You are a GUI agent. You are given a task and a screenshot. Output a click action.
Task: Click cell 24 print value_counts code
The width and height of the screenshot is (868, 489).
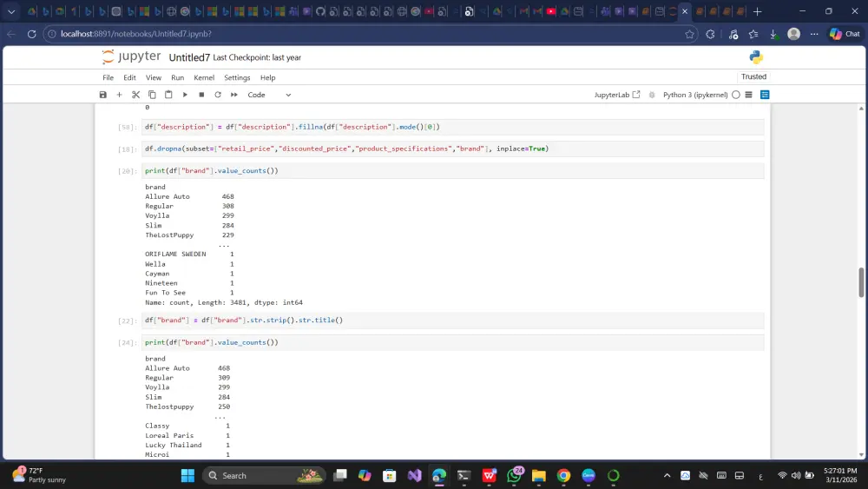tap(452, 342)
